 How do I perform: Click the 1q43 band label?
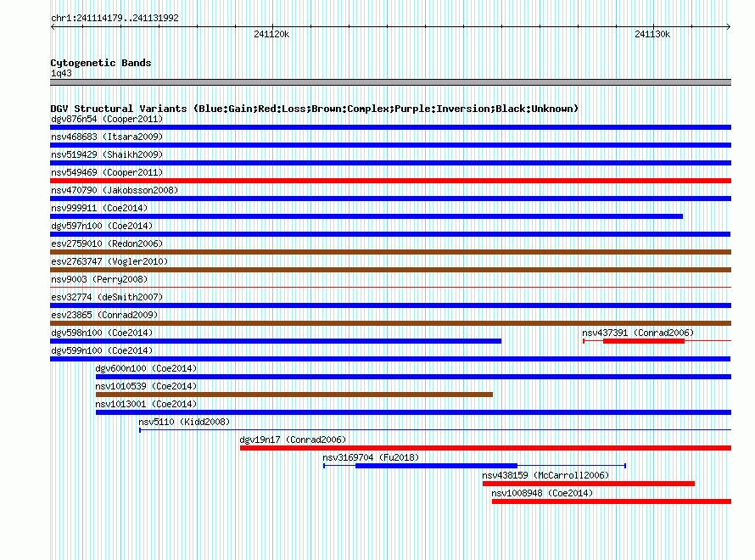(x=61, y=73)
